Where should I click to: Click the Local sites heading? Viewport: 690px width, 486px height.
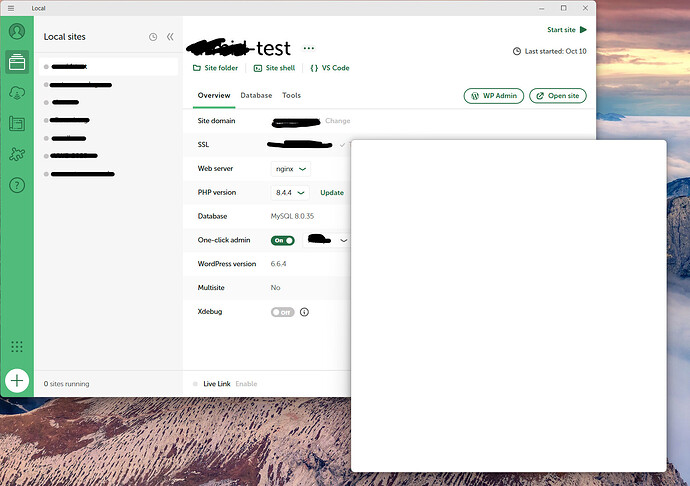[65, 37]
